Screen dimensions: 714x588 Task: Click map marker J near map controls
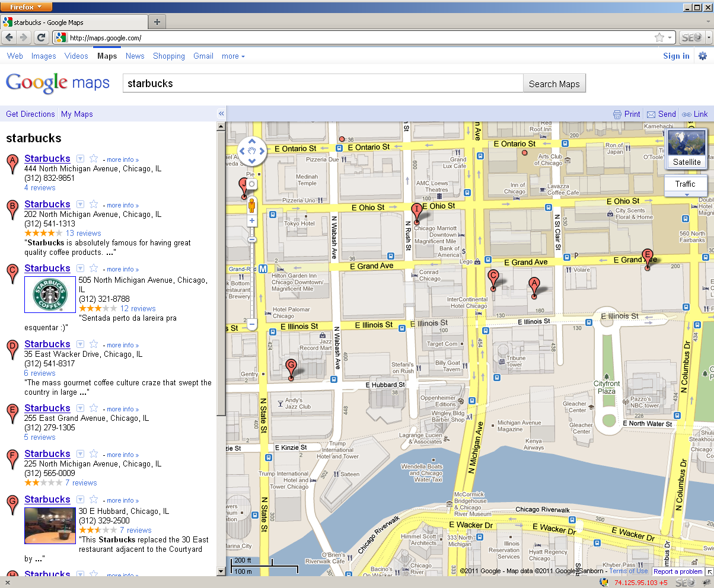point(243,188)
